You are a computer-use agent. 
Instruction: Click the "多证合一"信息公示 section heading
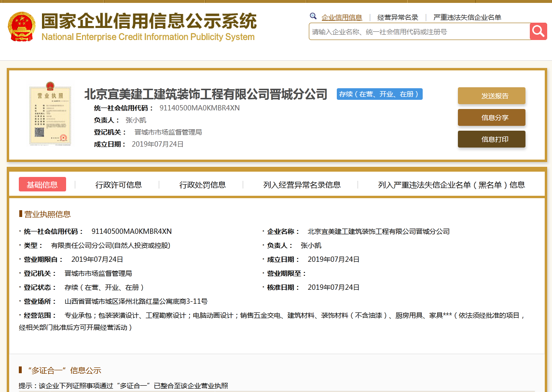tap(64, 370)
